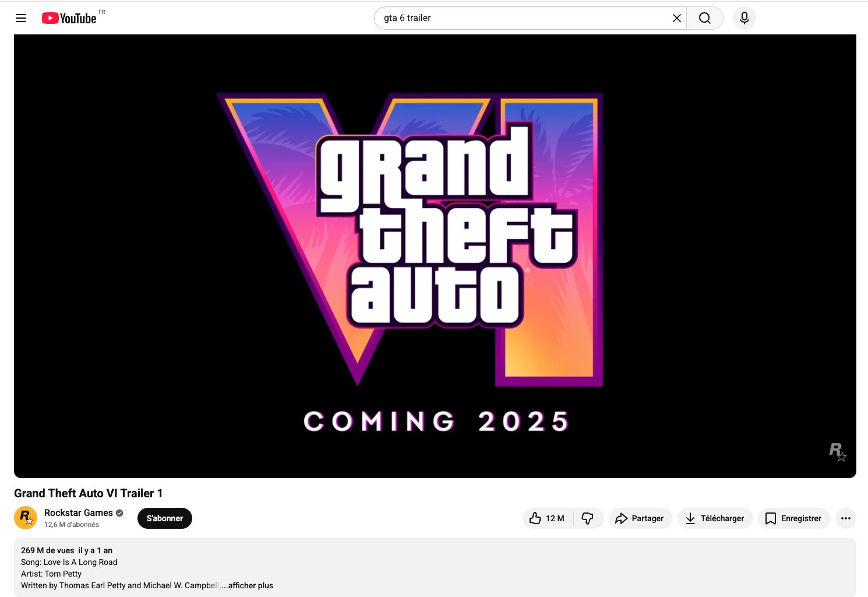Click the '269 M de vues' description line
The width and height of the screenshot is (868, 597).
pyautogui.click(x=48, y=550)
